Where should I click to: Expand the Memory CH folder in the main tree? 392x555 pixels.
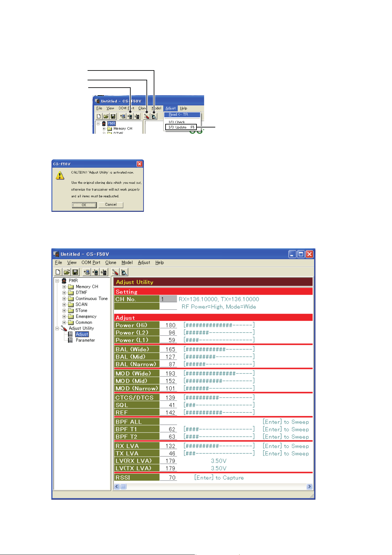tap(64, 287)
